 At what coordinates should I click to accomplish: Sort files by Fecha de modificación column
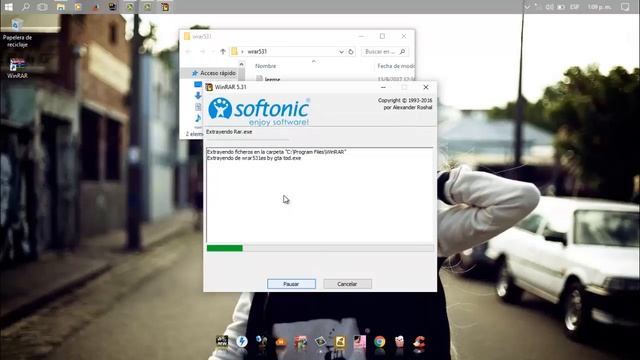396,66
